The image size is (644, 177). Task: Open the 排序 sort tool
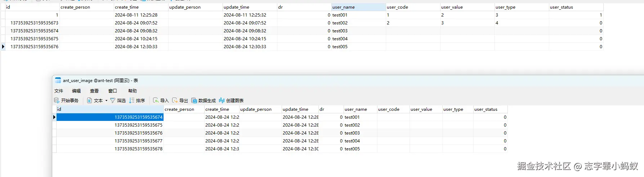(x=137, y=101)
